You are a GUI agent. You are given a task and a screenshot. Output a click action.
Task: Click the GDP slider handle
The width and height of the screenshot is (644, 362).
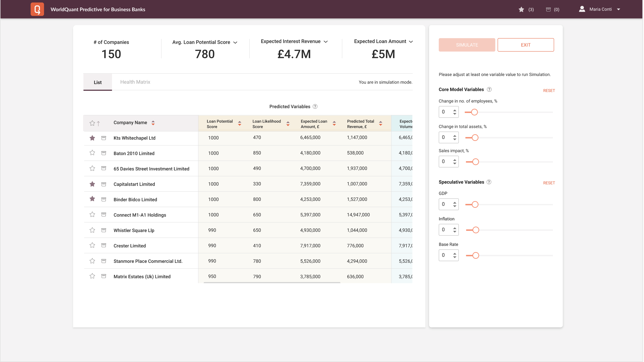pyautogui.click(x=475, y=205)
